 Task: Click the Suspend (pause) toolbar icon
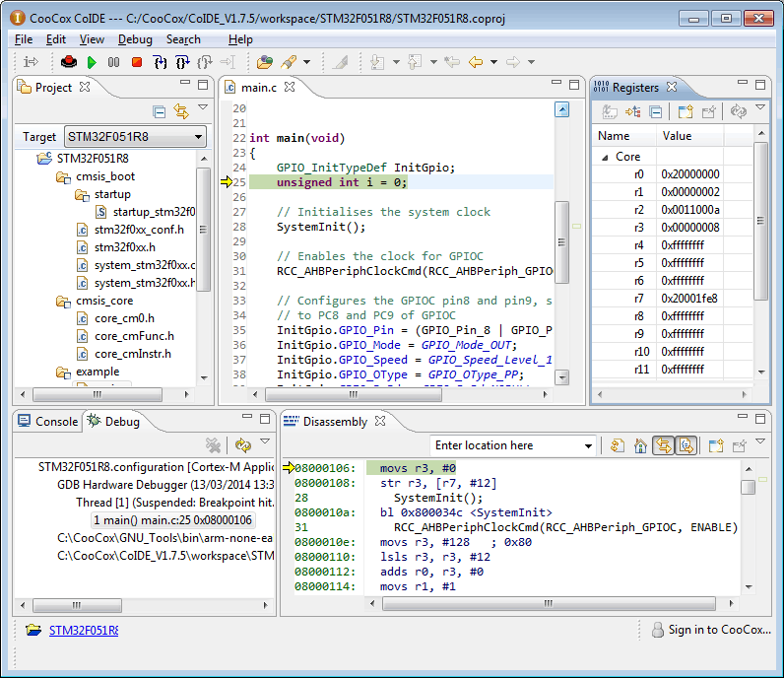pos(114,62)
